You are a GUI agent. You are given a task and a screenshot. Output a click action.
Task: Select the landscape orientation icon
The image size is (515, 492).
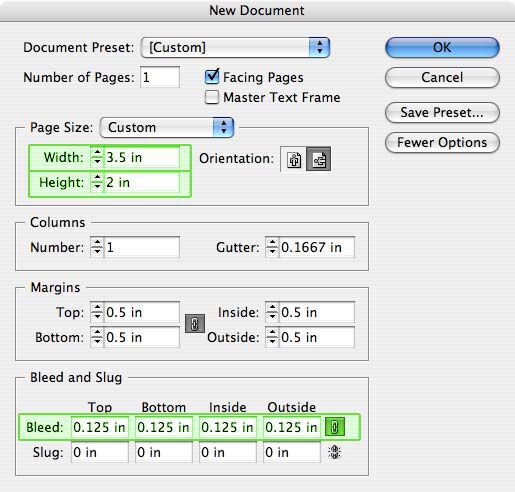tap(319, 159)
